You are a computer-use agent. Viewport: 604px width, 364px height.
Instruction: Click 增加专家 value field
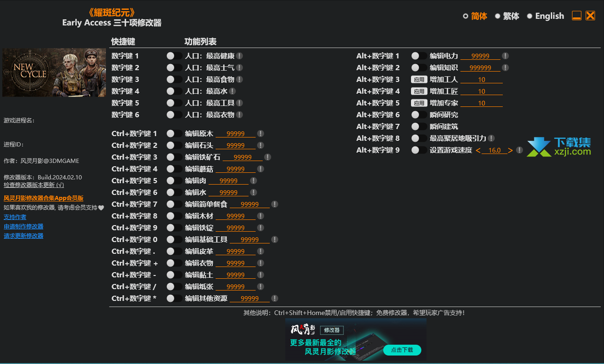pyautogui.click(x=482, y=103)
